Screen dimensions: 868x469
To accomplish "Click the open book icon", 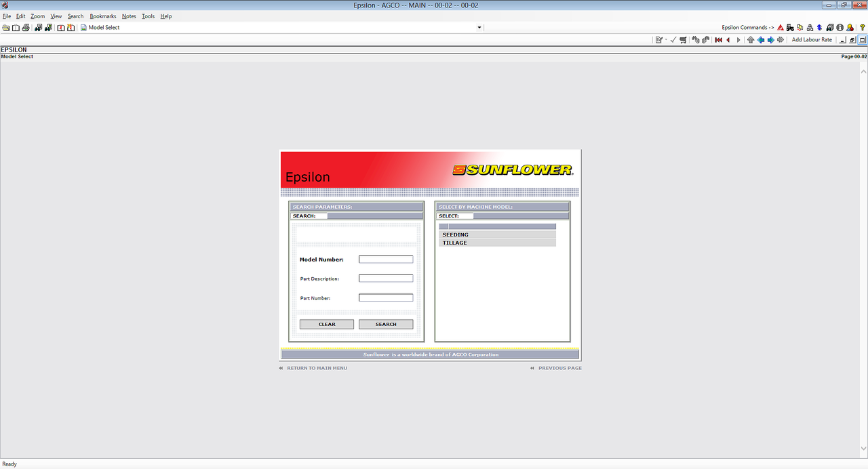I will tap(16, 28).
